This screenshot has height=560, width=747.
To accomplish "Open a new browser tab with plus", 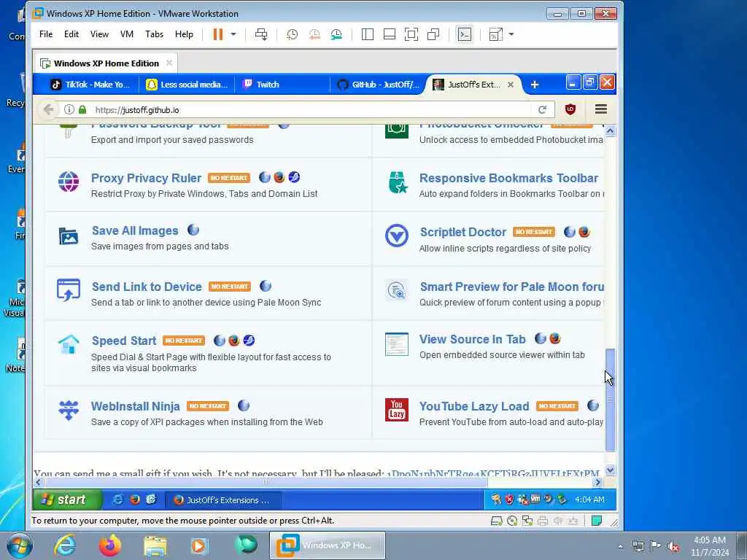I will (x=535, y=85).
